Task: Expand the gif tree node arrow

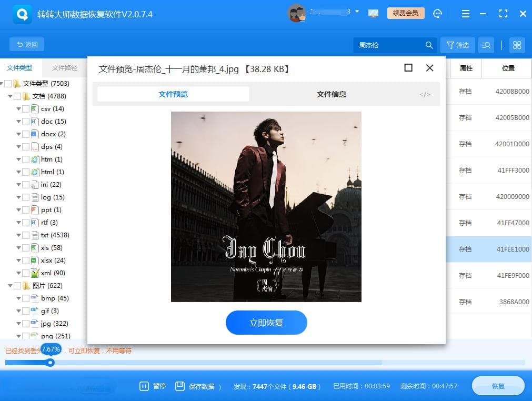Action: pyautogui.click(x=18, y=311)
